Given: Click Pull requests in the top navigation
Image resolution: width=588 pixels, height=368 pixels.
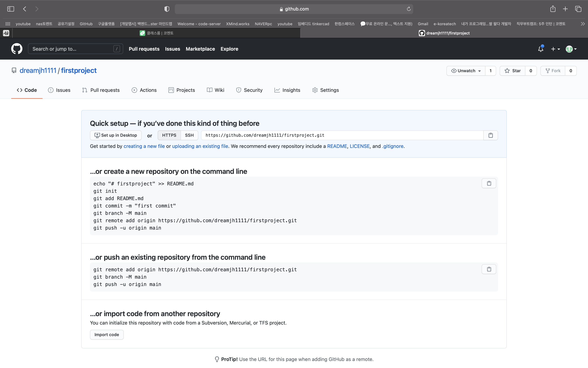Looking at the screenshot, I should pyautogui.click(x=144, y=49).
